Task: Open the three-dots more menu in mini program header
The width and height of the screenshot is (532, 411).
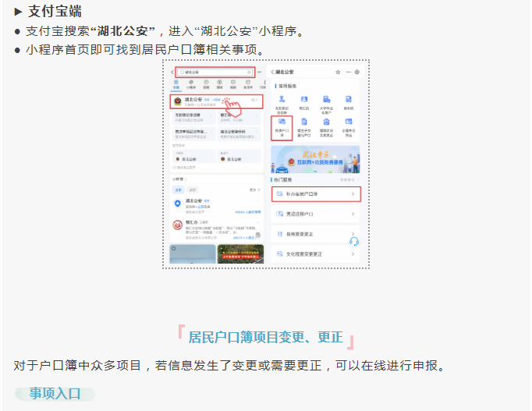Action: [x=348, y=72]
